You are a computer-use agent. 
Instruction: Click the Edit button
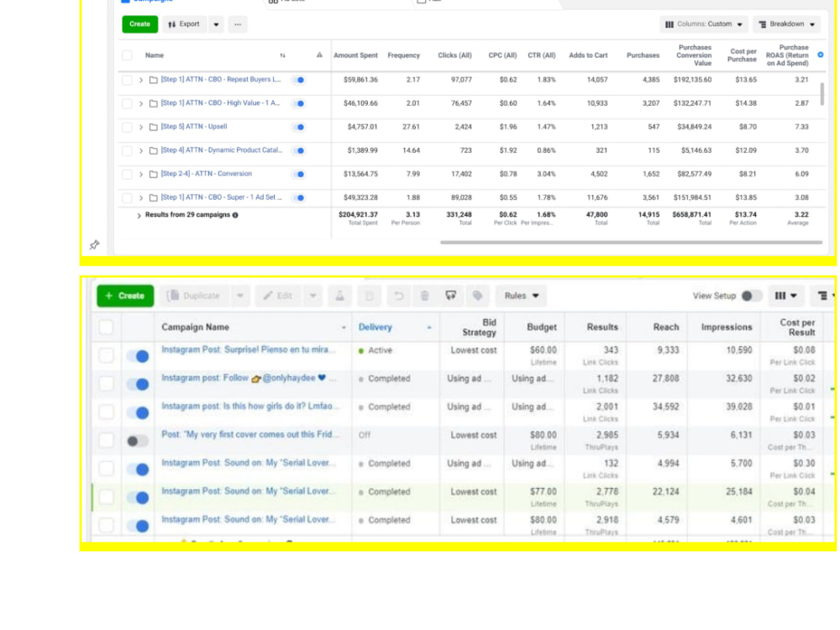pos(279,296)
